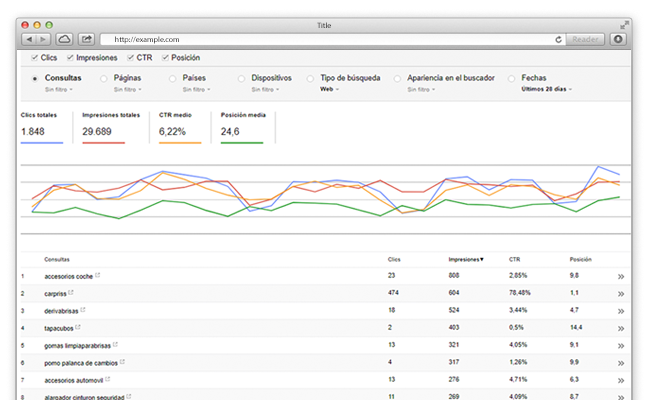Image resolution: width=650 pixels, height=400 pixels.
Task: Click the share arrow icon in toolbar
Action: tap(86, 39)
